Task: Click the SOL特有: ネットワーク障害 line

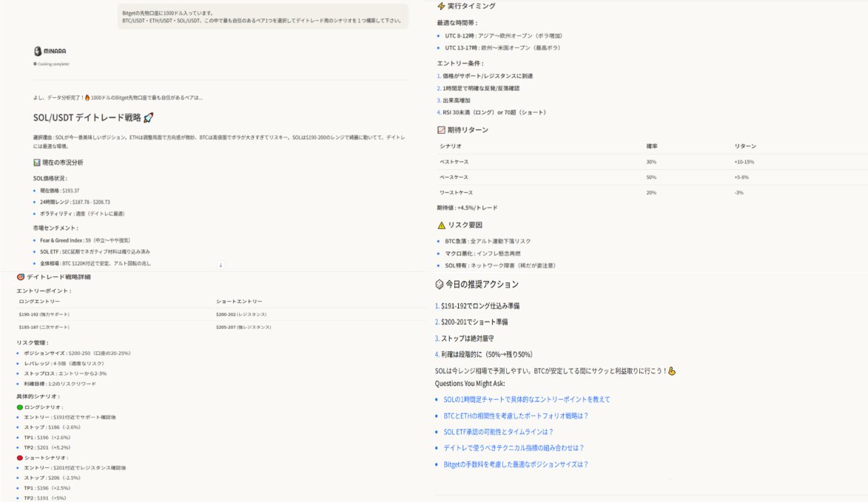Action: [500, 266]
